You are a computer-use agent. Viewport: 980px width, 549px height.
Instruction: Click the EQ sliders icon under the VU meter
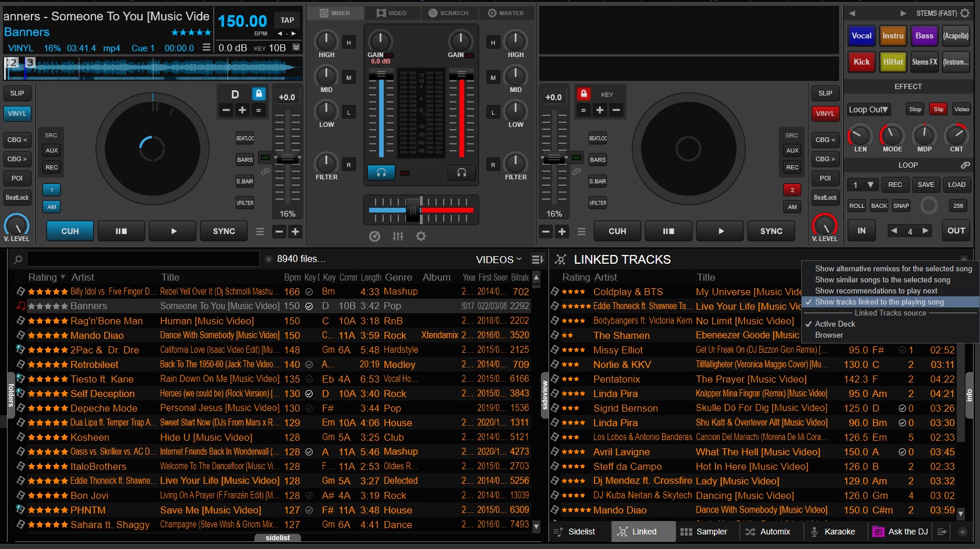(x=398, y=236)
